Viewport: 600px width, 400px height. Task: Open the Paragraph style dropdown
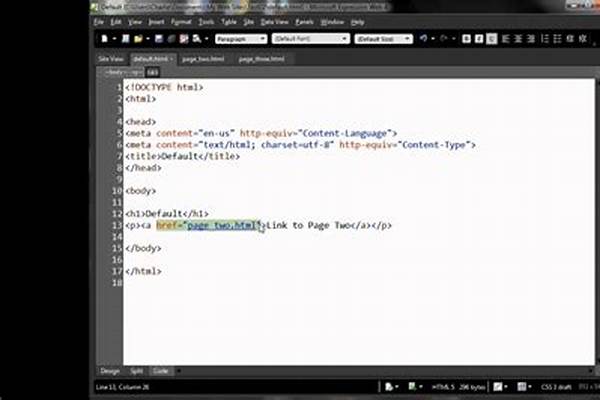pos(241,39)
